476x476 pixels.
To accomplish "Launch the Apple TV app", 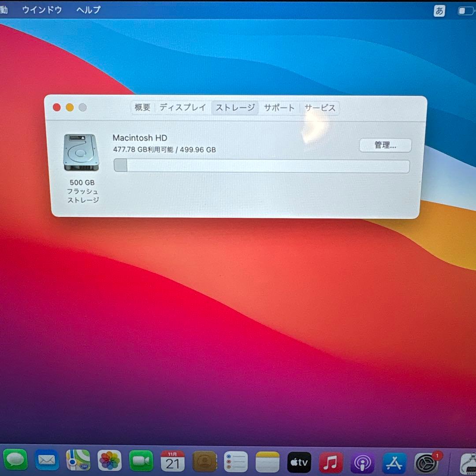I will [299, 464].
